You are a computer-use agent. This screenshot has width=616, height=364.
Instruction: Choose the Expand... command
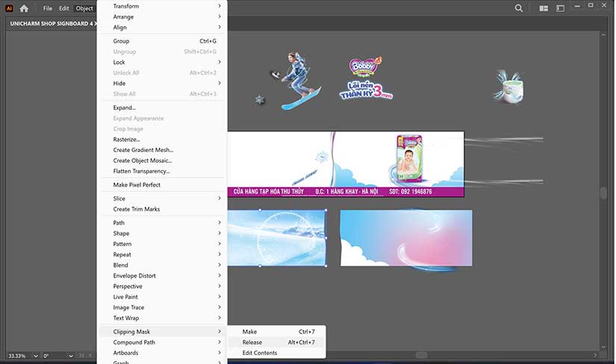(x=162, y=107)
